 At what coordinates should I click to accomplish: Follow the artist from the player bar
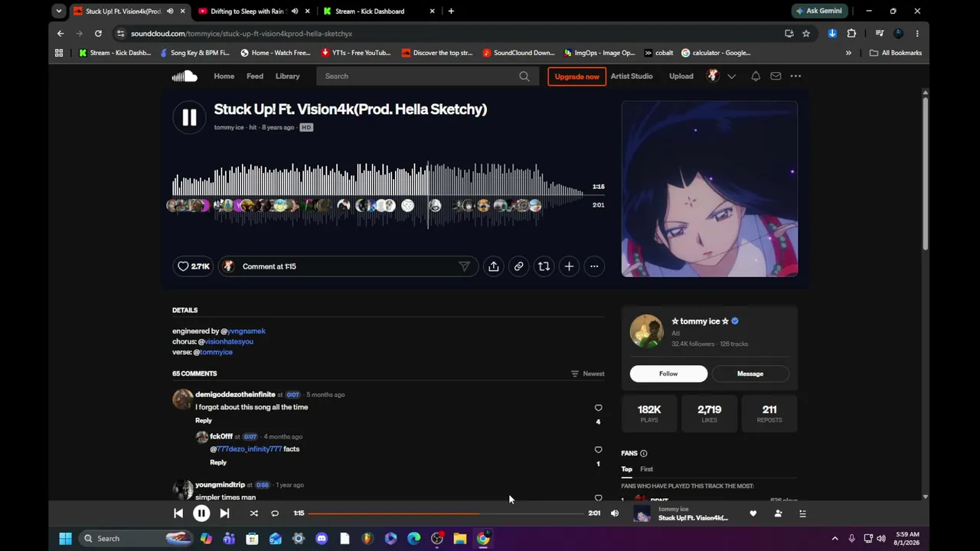[778, 514]
